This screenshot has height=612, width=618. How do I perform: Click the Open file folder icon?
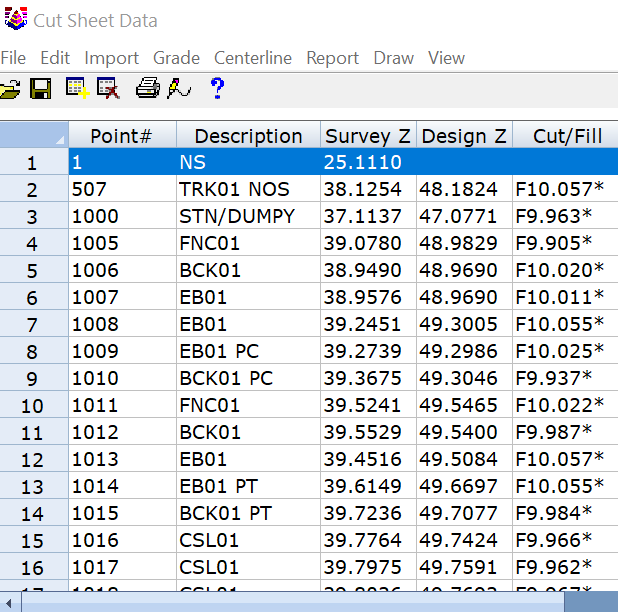tap(9, 89)
